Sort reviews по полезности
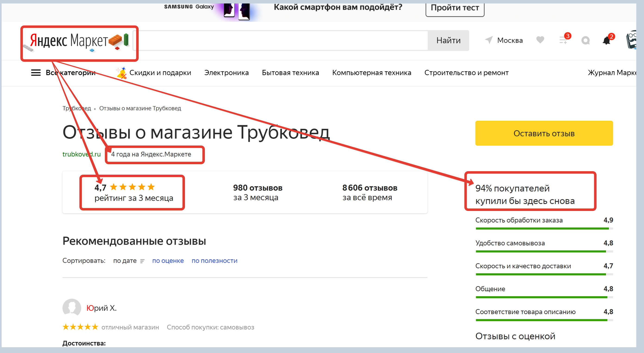The image size is (644, 353). pos(214,260)
